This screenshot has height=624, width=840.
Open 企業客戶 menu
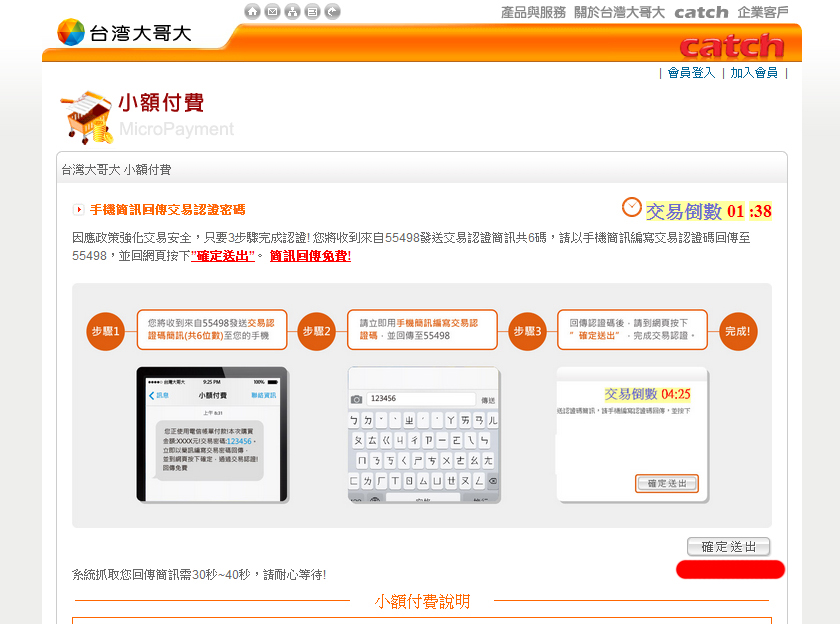[x=762, y=12]
